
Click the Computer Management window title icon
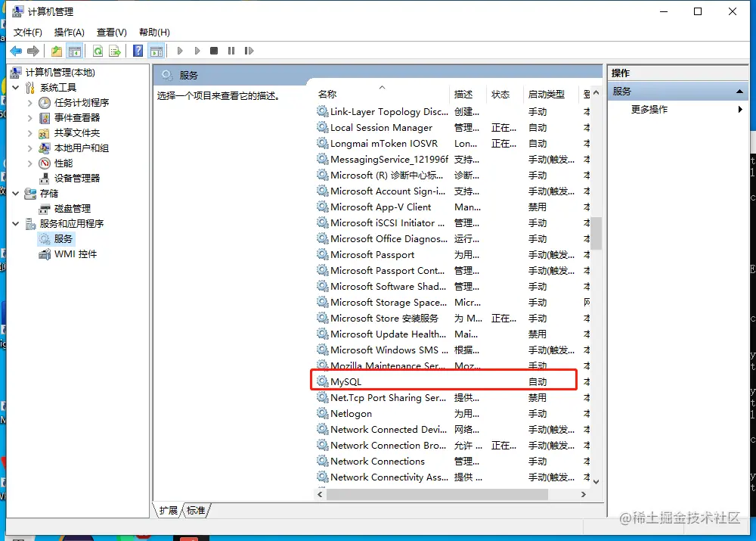pos(17,11)
